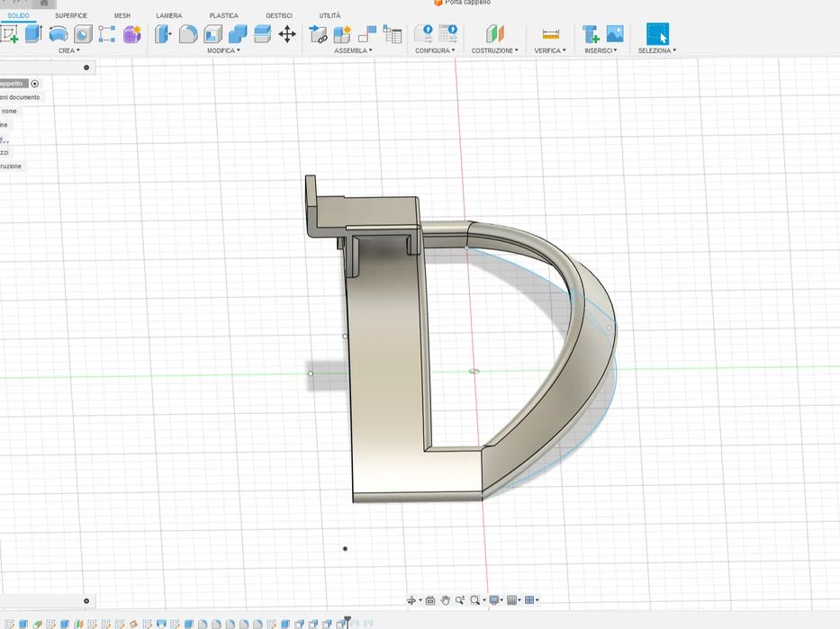This screenshot has width=840, height=629.
Task: Click the Revolve tool icon
Action: coord(58,34)
